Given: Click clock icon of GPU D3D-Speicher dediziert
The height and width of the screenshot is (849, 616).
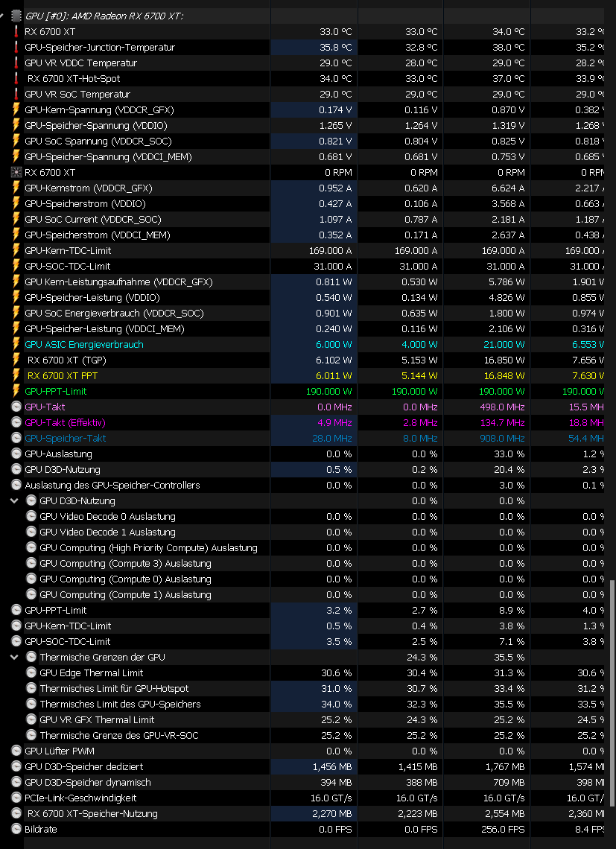Looking at the screenshot, I should pyautogui.click(x=16, y=766).
